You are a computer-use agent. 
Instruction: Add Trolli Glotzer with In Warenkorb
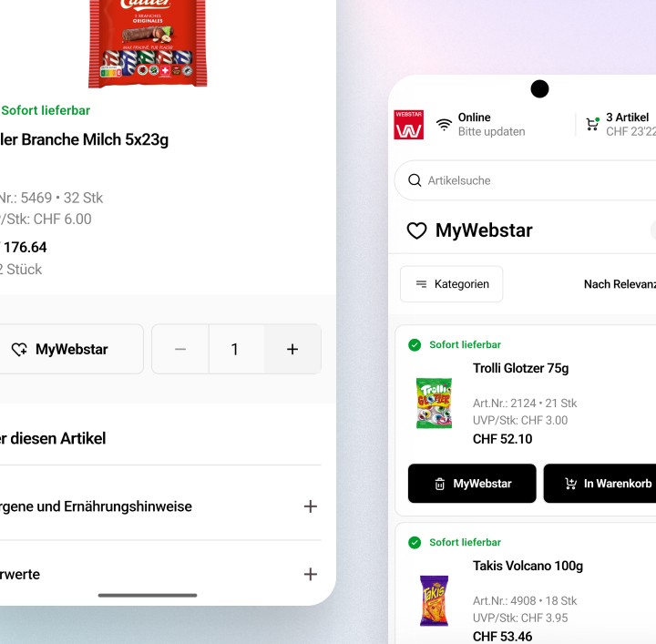tap(600, 484)
